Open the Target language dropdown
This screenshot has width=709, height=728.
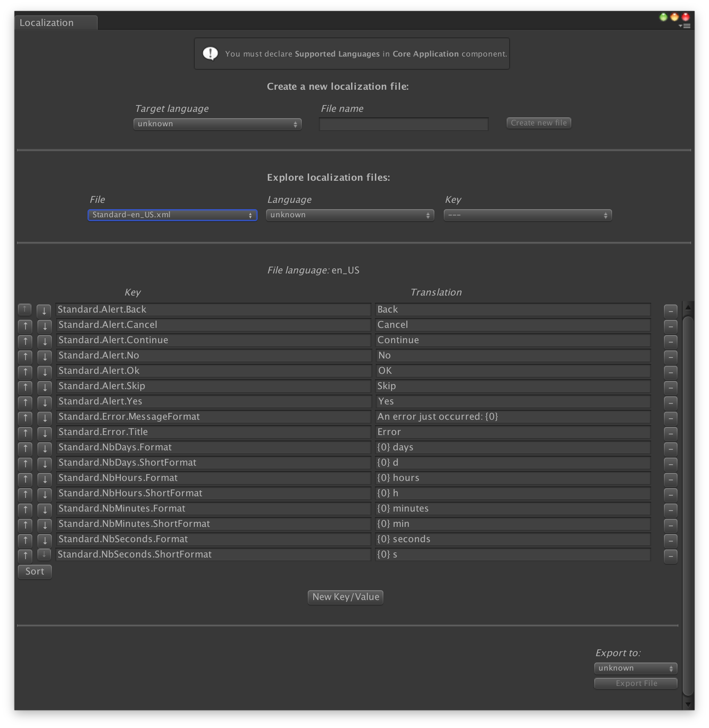tap(217, 124)
